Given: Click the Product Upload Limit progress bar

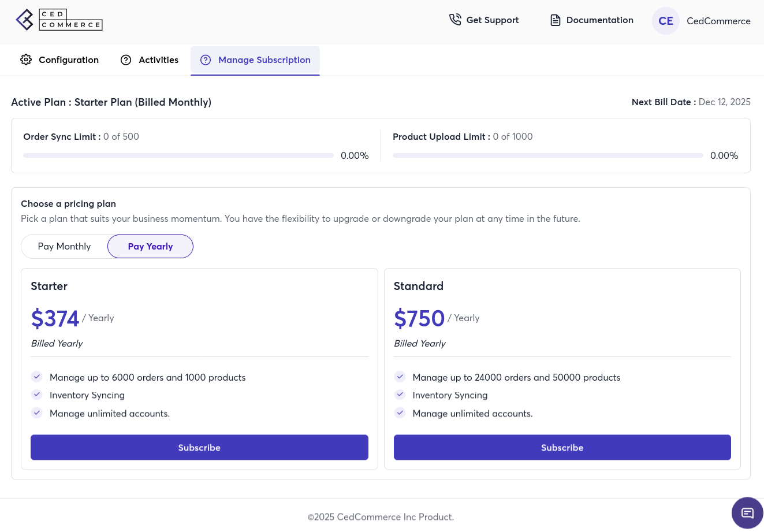Looking at the screenshot, I should pos(547,155).
